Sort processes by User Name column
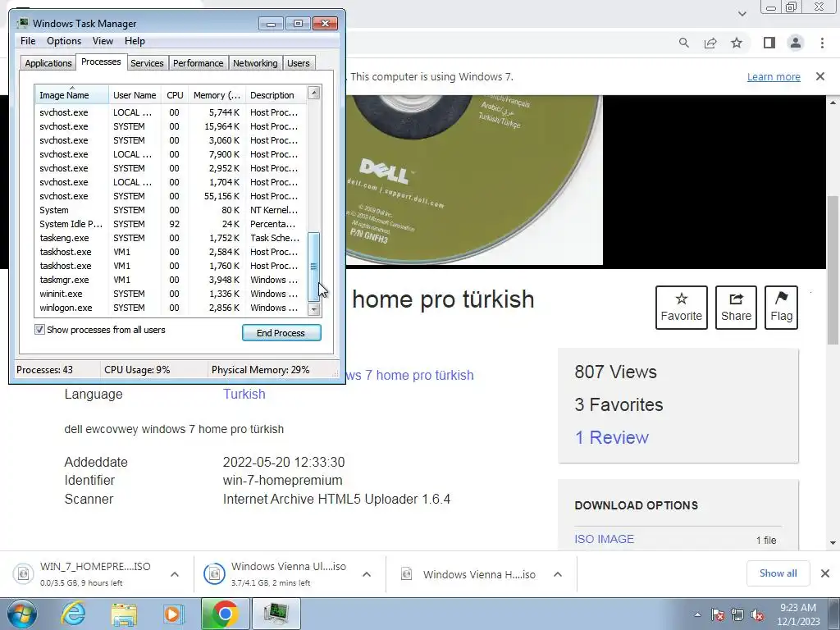 135,95
